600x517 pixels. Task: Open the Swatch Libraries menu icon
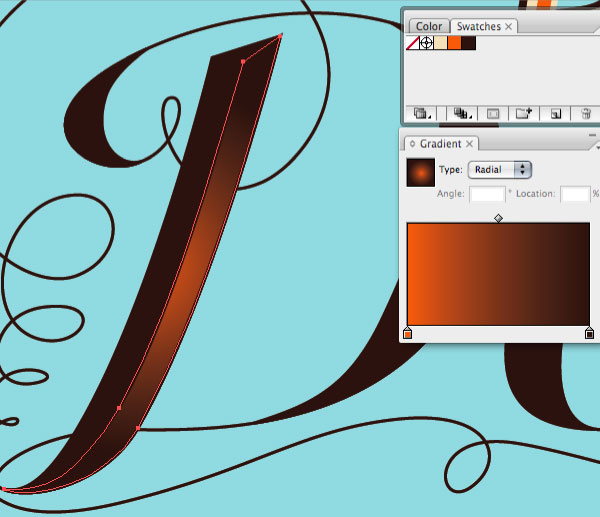pyautogui.click(x=422, y=114)
